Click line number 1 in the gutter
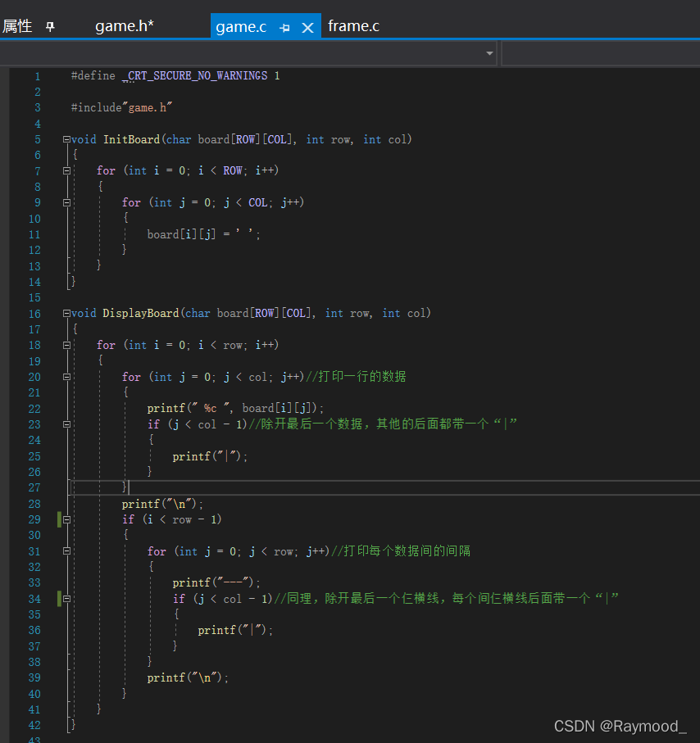 (38, 76)
